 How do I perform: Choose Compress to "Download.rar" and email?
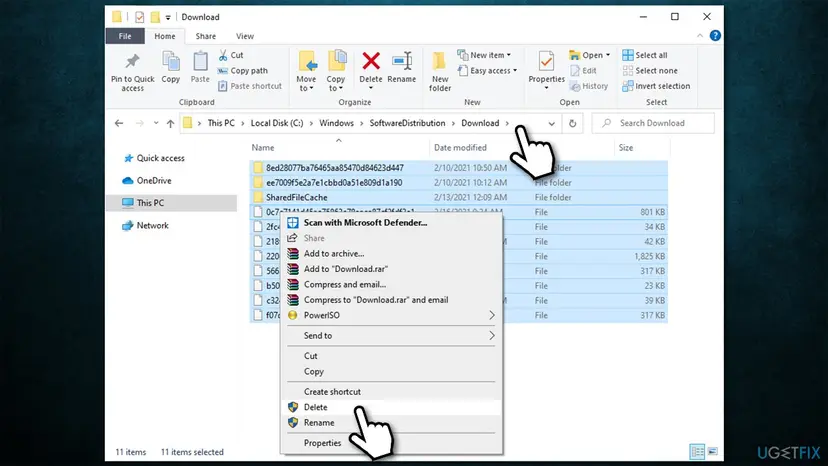pyautogui.click(x=391, y=300)
